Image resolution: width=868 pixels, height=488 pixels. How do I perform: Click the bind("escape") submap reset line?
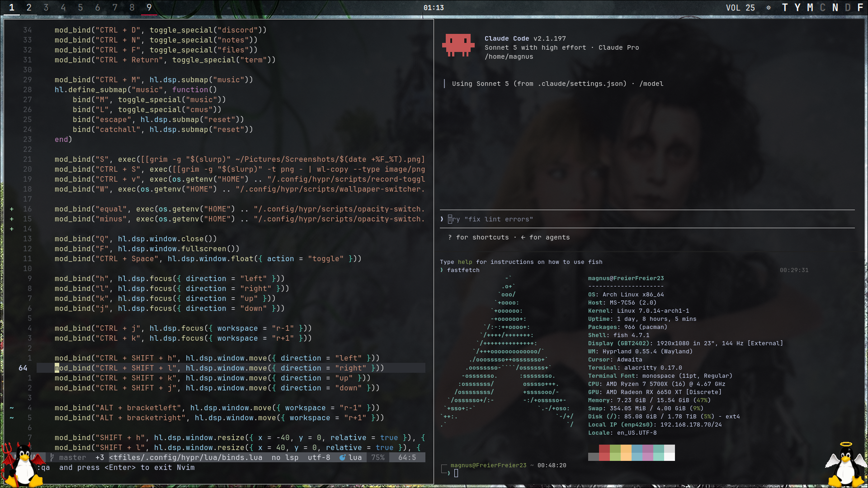[158, 120]
